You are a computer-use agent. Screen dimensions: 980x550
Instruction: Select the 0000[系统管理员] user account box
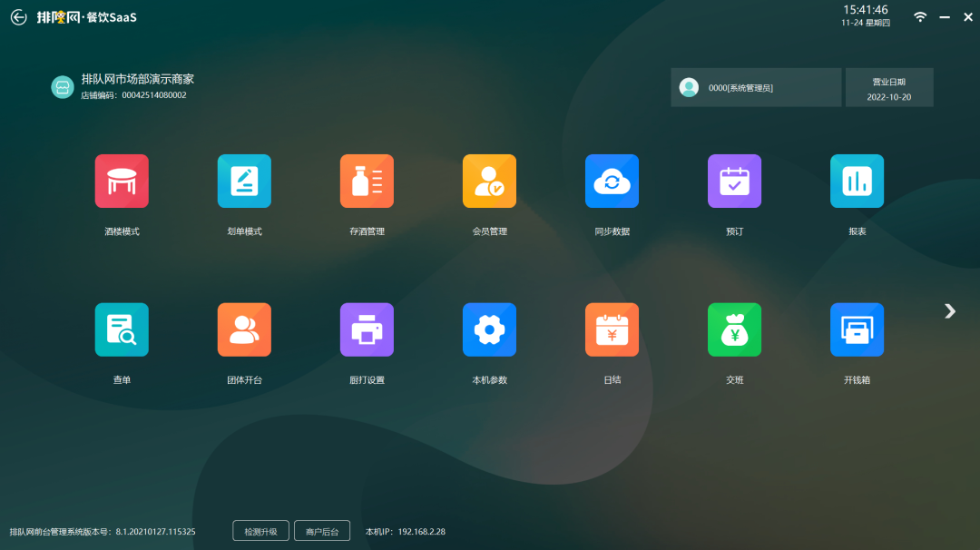756,87
